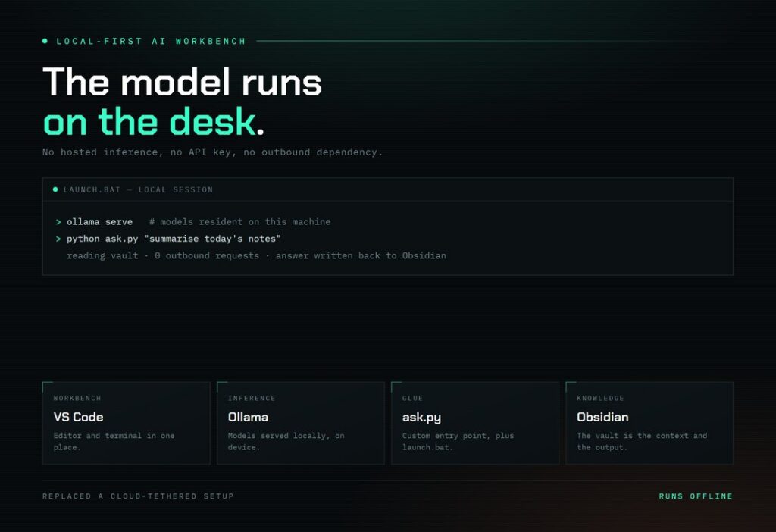
Task: Click the RUNS OFFLINE footer label
Action: (x=696, y=496)
